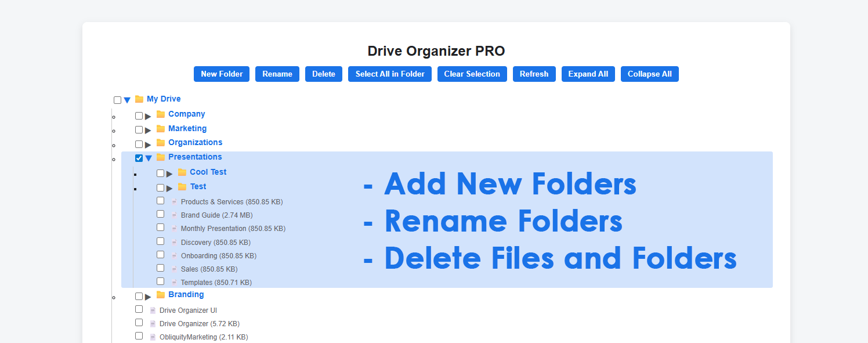The image size is (868, 343).
Task: Click the ObliquityMarketing file icon
Action: point(153,337)
